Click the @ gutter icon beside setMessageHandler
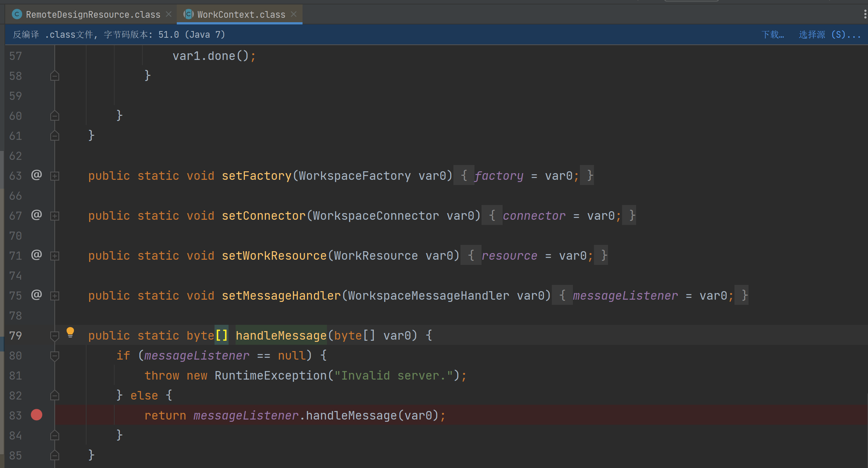 [x=36, y=295]
